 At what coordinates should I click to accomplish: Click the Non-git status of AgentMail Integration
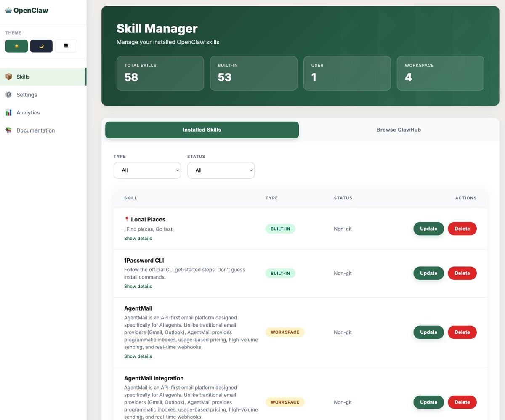[343, 402]
